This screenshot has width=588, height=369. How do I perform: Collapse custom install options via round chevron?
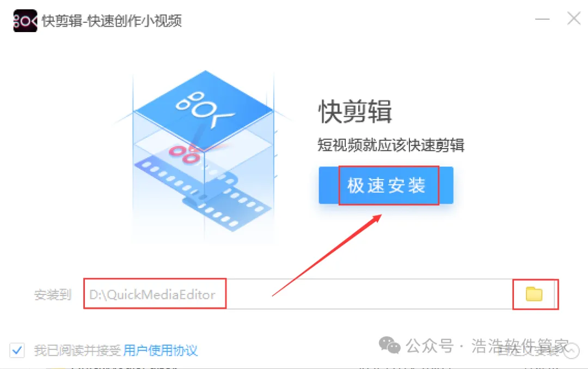point(571,351)
